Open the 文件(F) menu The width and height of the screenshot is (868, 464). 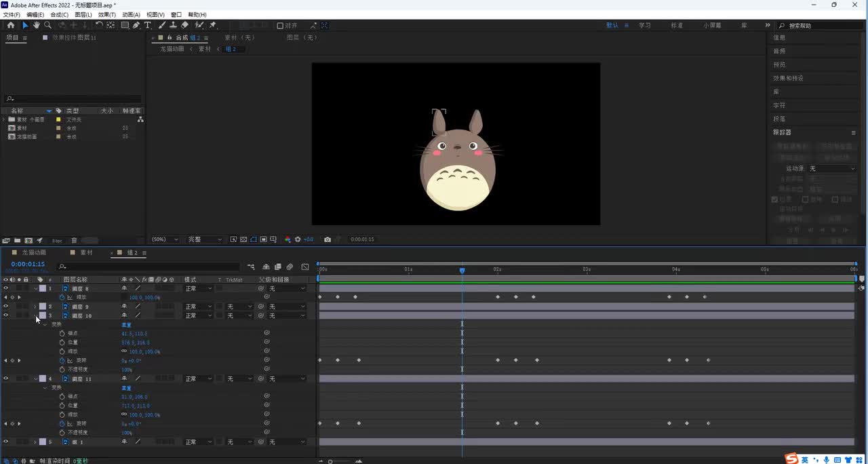12,14
